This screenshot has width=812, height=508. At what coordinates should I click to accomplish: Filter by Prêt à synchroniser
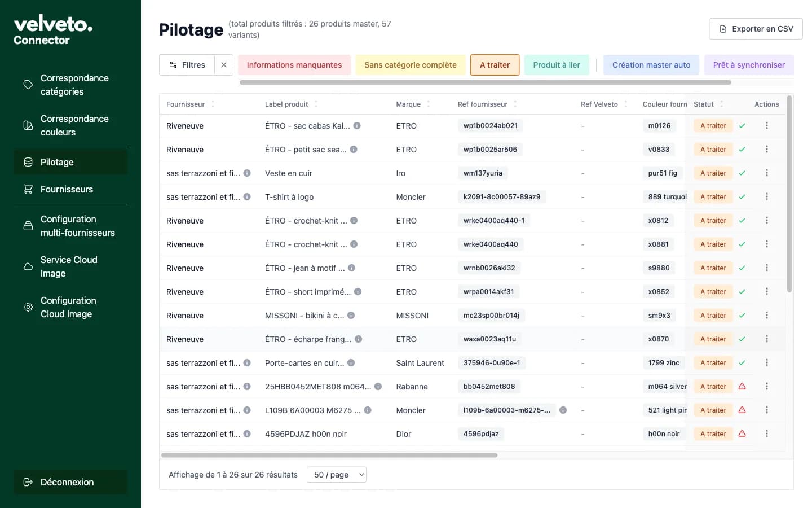point(749,65)
